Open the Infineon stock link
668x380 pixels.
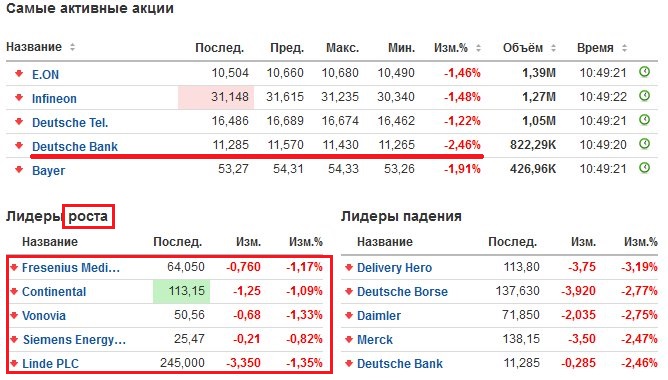point(54,98)
